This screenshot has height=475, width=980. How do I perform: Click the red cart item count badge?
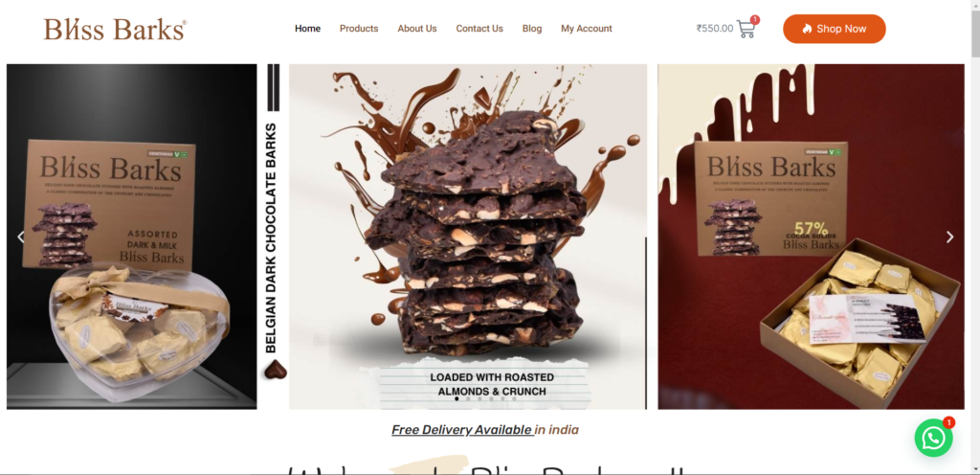[755, 20]
